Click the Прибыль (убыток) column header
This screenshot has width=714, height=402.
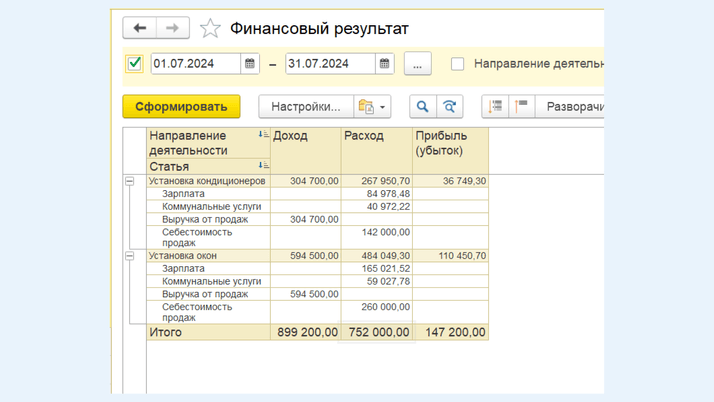coord(451,151)
